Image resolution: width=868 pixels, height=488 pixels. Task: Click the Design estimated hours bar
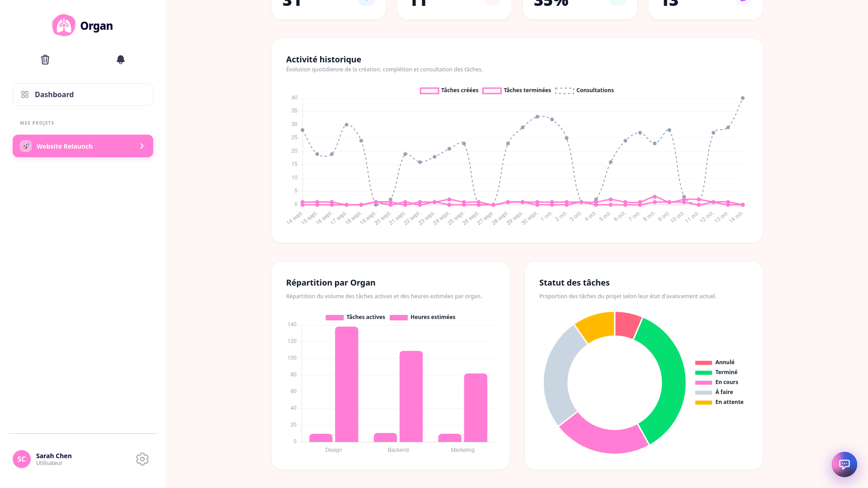(x=347, y=384)
